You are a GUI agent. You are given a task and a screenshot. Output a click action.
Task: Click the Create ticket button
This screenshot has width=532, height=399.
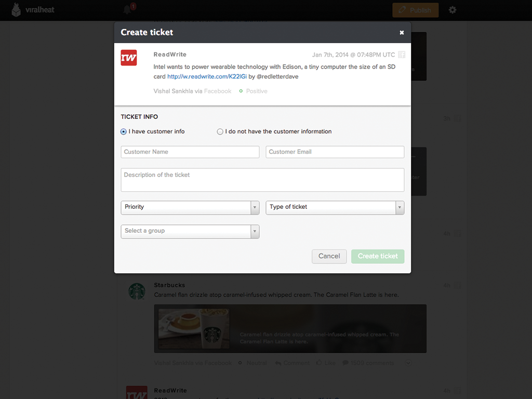coord(378,256)
